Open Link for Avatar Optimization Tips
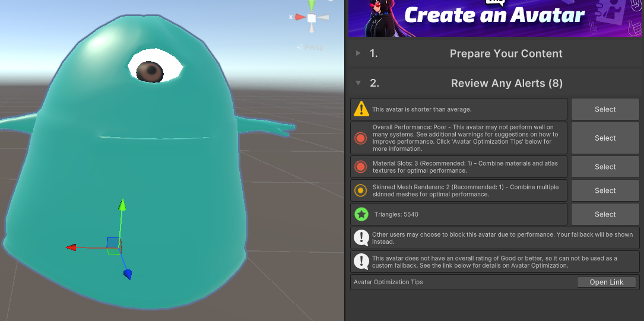Viewport: 644px width, 321px height. click(x=606, y=282)
